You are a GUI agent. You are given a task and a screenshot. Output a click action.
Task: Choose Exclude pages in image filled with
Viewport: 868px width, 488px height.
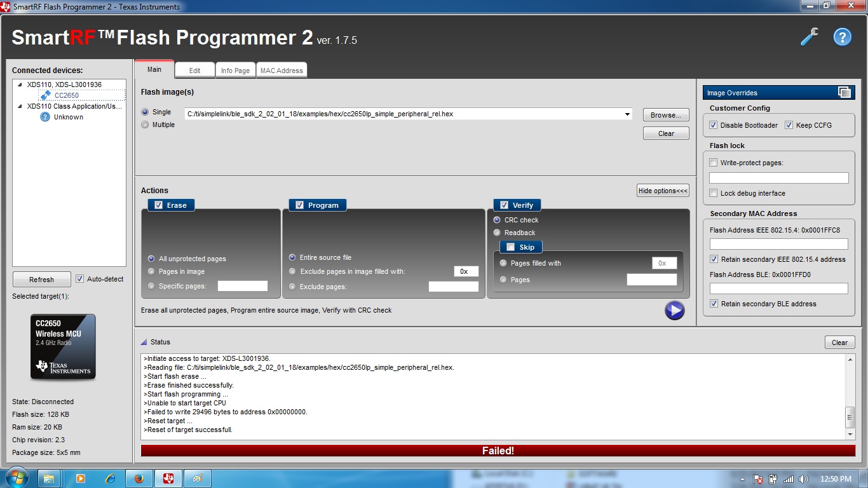tap(292, 271)
